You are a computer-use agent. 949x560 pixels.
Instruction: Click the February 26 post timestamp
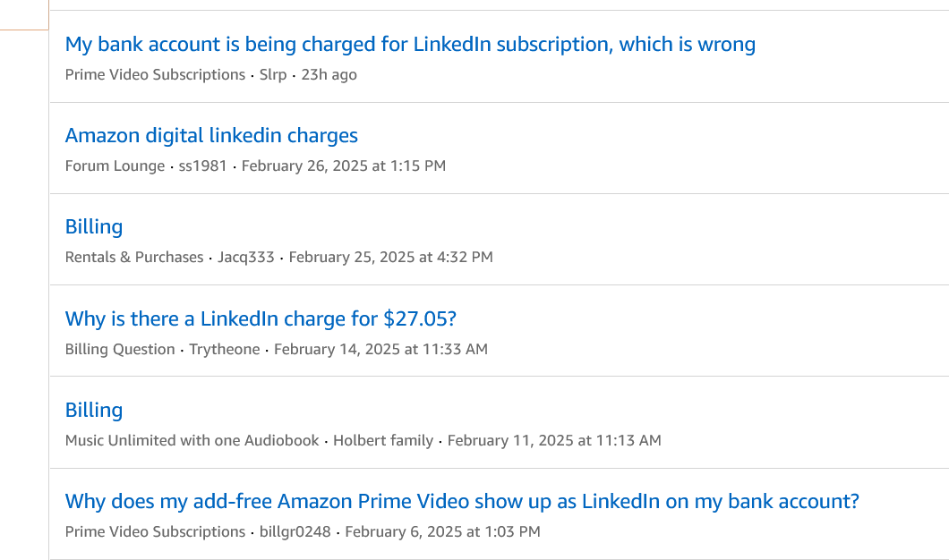(343, 165)
